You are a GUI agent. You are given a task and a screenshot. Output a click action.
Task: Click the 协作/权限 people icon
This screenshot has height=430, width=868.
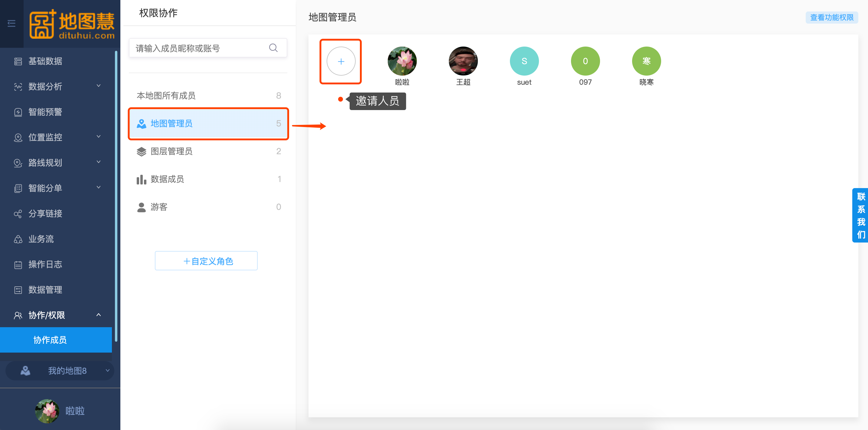click(x=18, y=315)
